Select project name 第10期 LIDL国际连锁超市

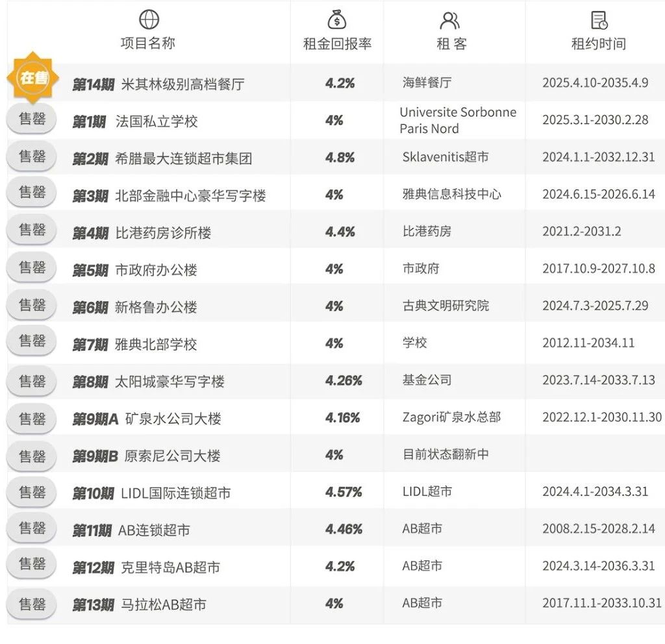tap(152, 493)
